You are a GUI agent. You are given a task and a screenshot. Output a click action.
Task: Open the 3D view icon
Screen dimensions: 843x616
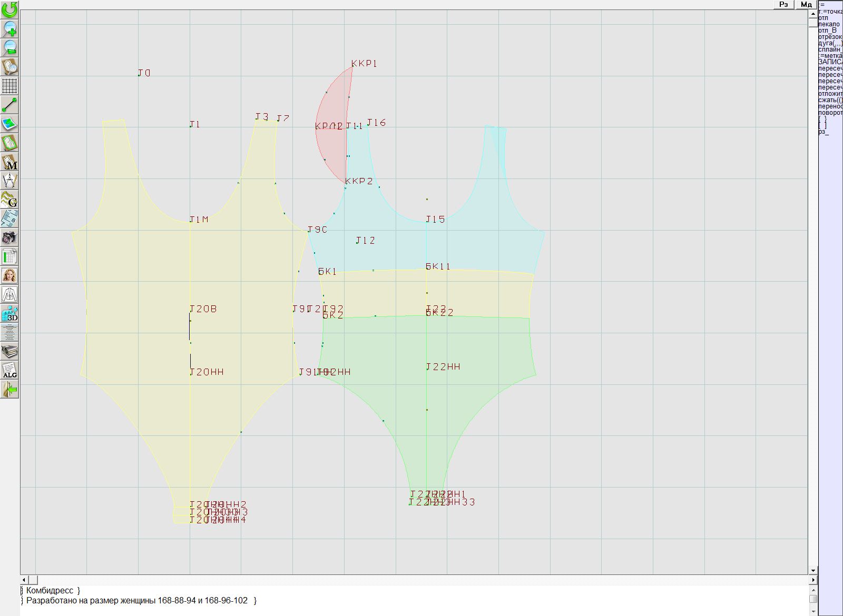[9, 314]
